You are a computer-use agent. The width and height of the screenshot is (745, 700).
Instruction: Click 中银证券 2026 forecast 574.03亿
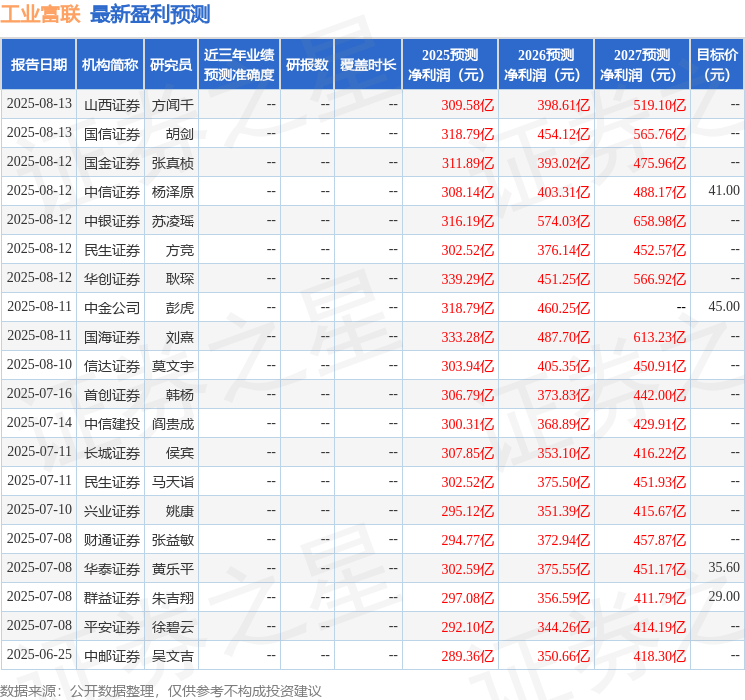pyautogui.click(x=564, y=221)
